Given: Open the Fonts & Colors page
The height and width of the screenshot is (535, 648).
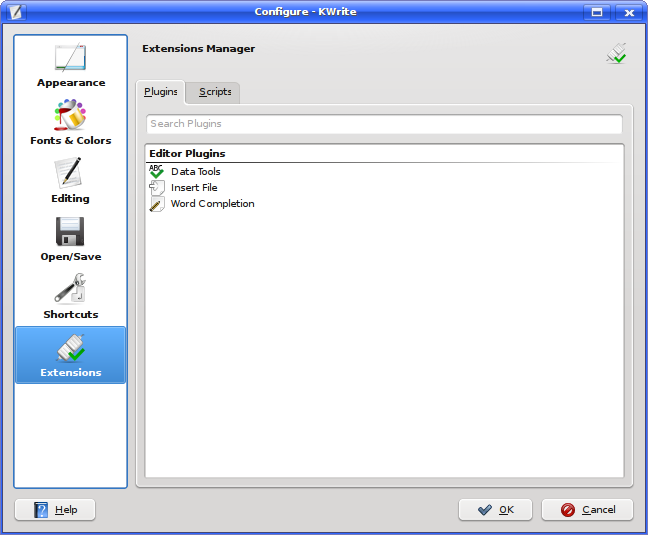Looking at the screenshot, I should (x=71, y=123).
